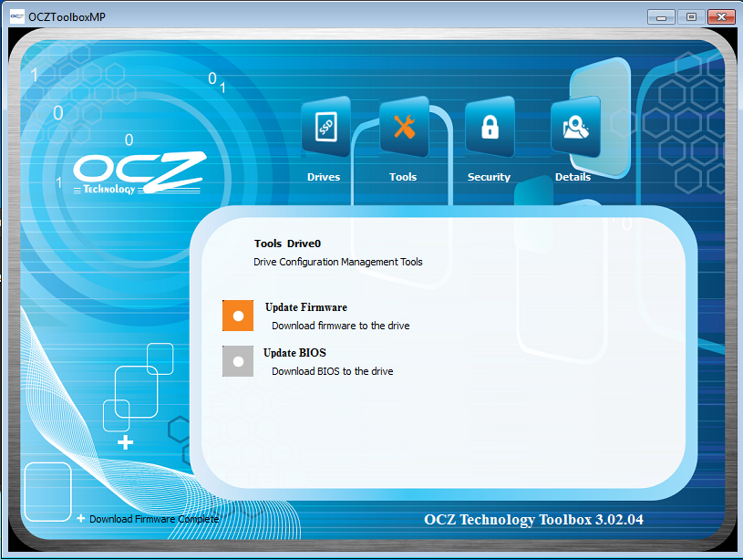Click 'OCZ Technology Toolbox 3.02.04' version text
This screenshot has width=743, height=560.
click(x=533, y=520)
